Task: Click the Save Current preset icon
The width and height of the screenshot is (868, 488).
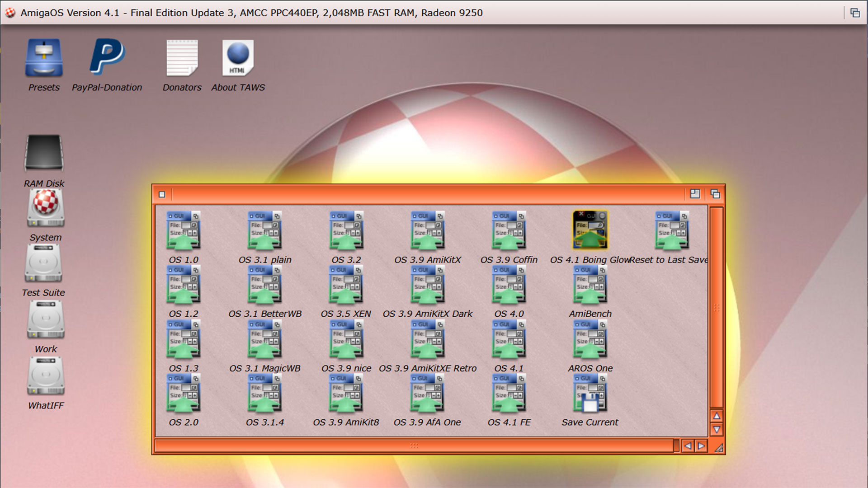Action: tap(590, 393)
